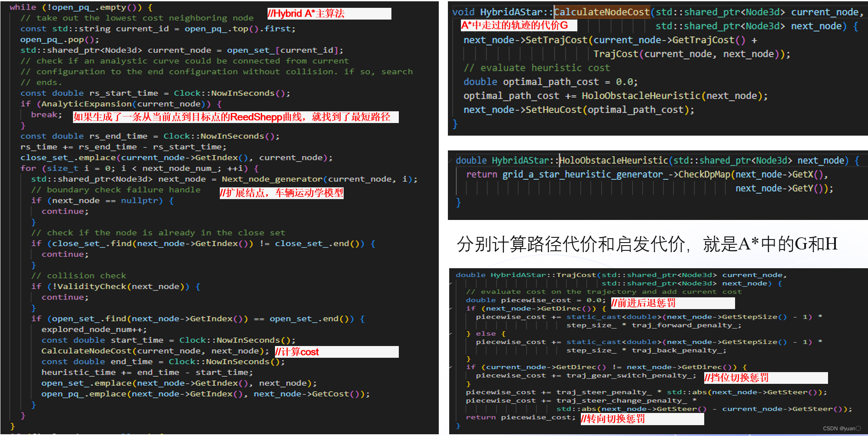Click the 'boundary check failure handle' comment

tap(116, 190)
